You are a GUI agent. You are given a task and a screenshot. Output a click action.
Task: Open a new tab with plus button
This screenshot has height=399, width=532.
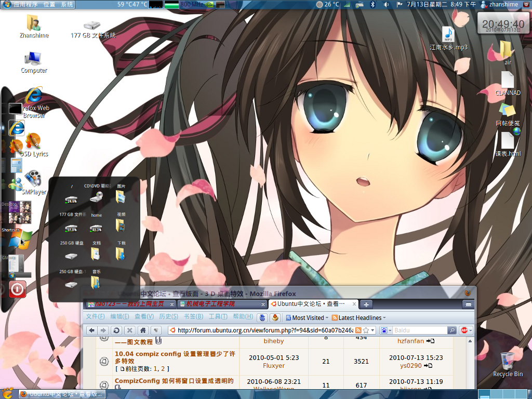point(366,304)
